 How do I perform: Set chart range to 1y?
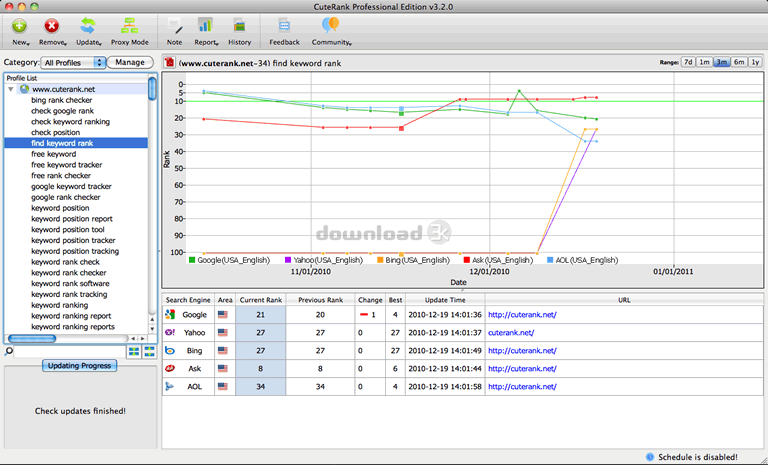tap(756, 62)
